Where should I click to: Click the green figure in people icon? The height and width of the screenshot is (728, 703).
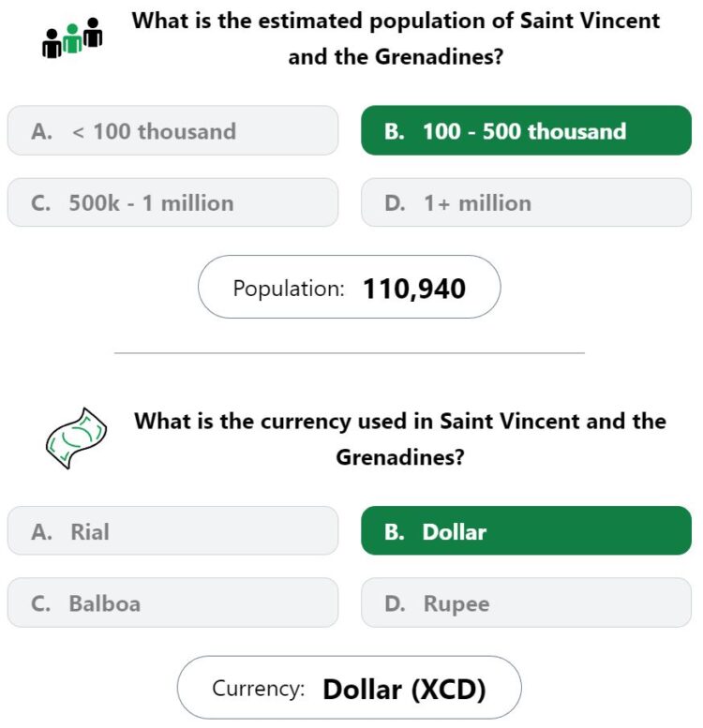[72, 39]
